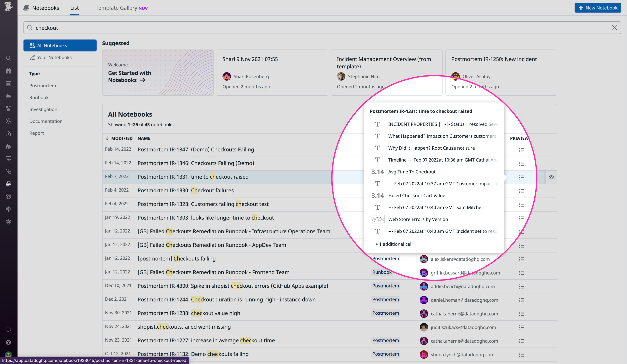This screenshot has height=364, width=627.
Task: Click the Integrations puzzle-piece icon
Action: click(8, 146)
